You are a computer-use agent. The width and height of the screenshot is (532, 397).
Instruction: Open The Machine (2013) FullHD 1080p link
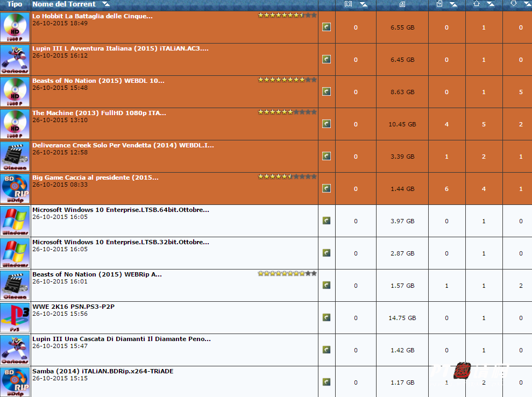pos(99,112)
